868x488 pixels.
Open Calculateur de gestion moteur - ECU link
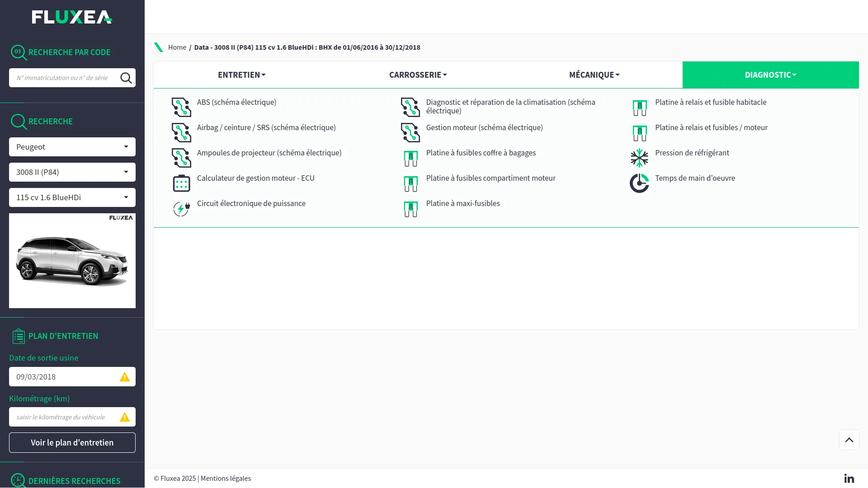(x=255, y=178)
